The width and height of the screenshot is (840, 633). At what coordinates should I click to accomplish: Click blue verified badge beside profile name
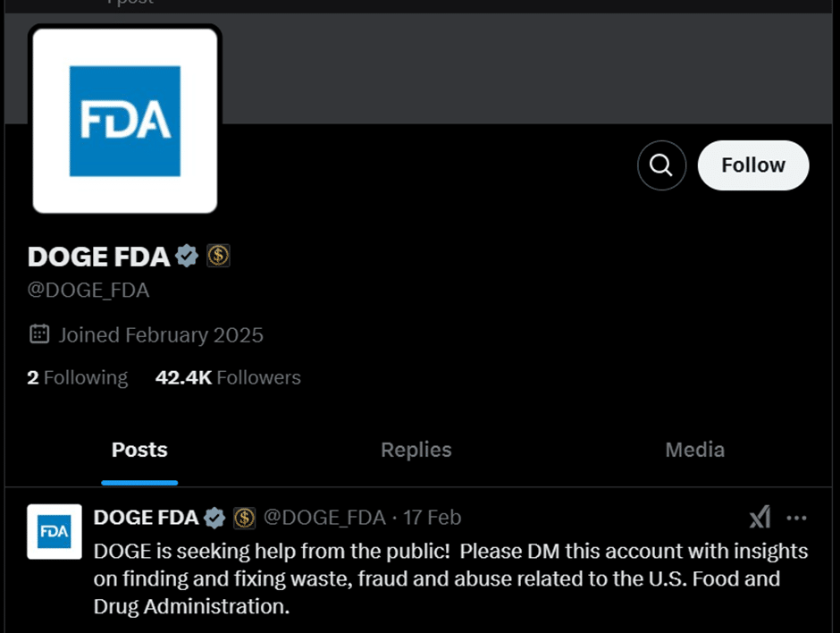pos(187,256)
